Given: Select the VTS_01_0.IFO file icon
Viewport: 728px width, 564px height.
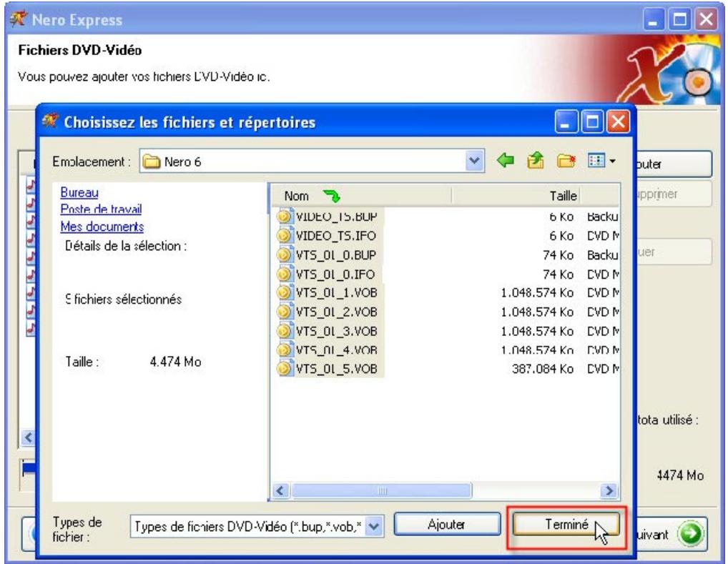Looking at the screenshot, I should (x=284, y=274).
